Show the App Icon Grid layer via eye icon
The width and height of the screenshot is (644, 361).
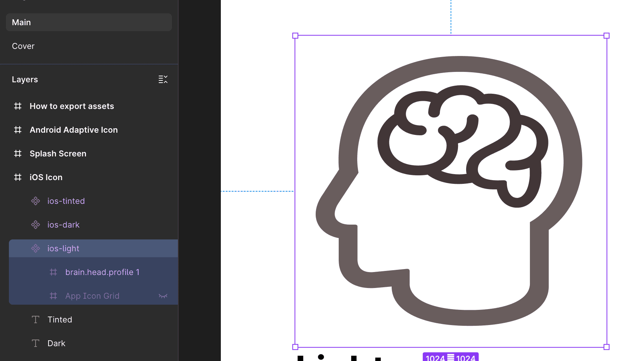click(163, 296)
